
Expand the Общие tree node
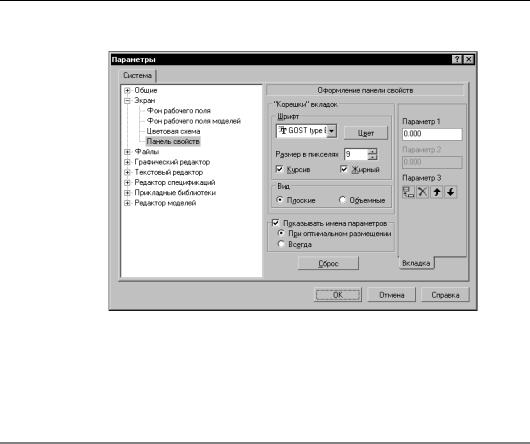pos(127,90)
